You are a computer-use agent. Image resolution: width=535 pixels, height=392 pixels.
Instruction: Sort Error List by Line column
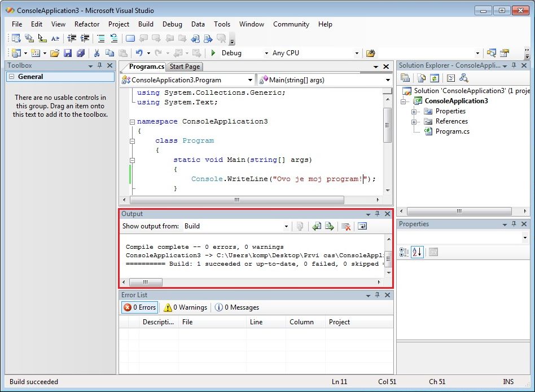click(x=265, y=322)
